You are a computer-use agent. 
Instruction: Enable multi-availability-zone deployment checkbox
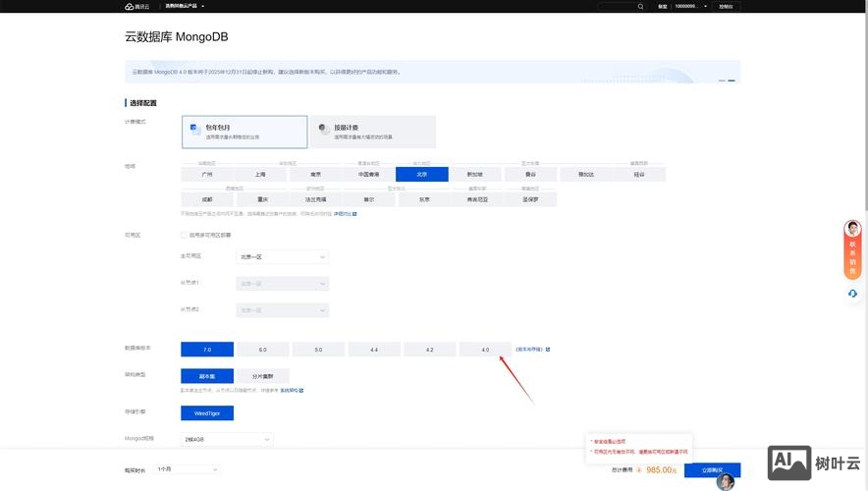pos(184,235)
